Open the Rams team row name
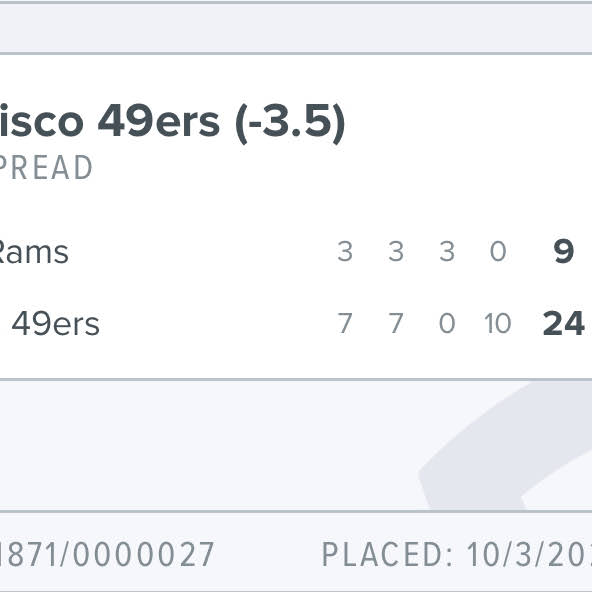Viewport: 592px width, 592px height. click(x=34, y=252)
